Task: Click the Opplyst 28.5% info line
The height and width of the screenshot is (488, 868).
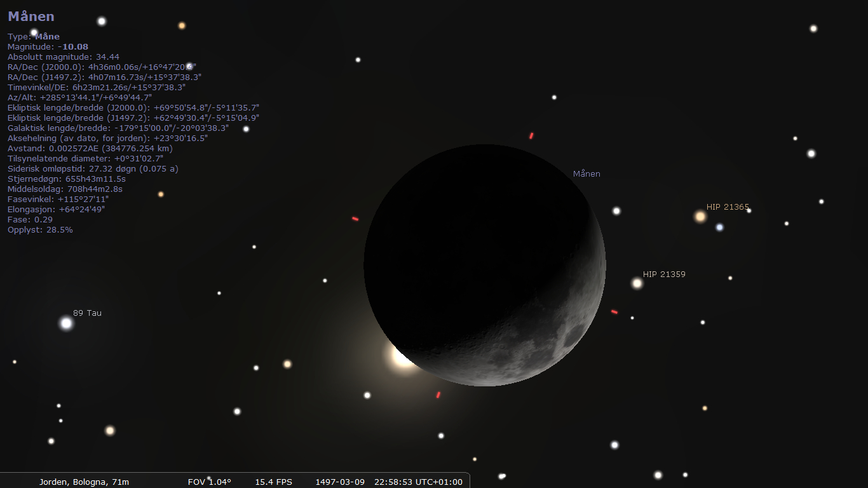Action: (40, 229)
